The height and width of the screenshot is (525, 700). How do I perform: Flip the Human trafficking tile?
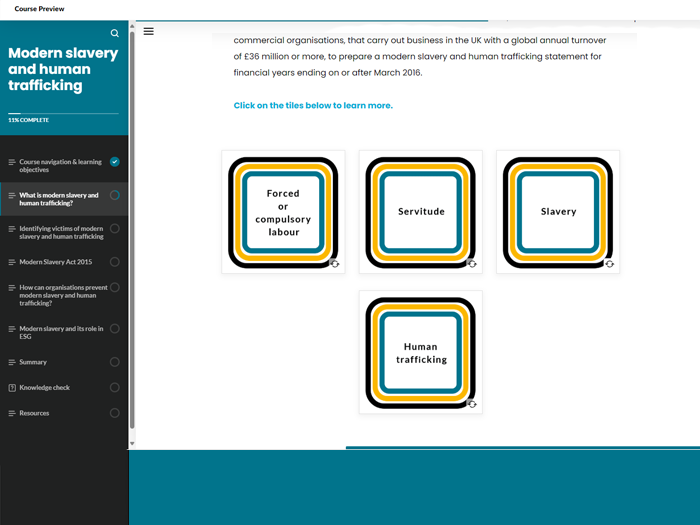421,353
